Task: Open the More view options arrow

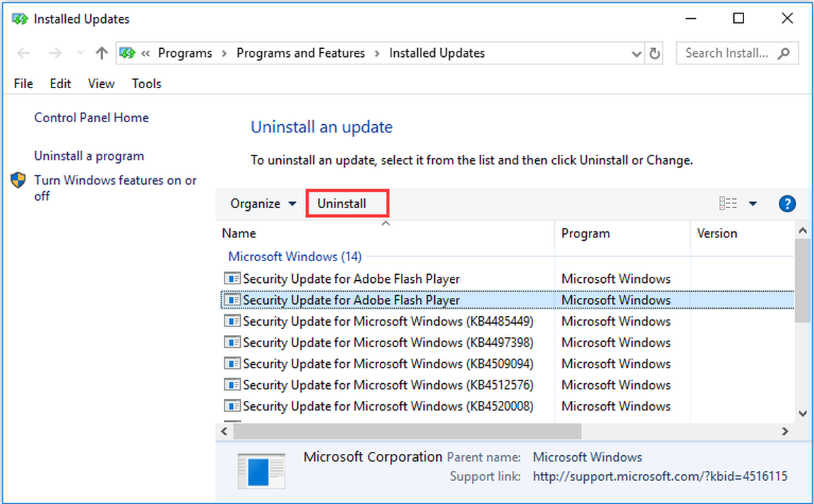Action: pos(753,203)
